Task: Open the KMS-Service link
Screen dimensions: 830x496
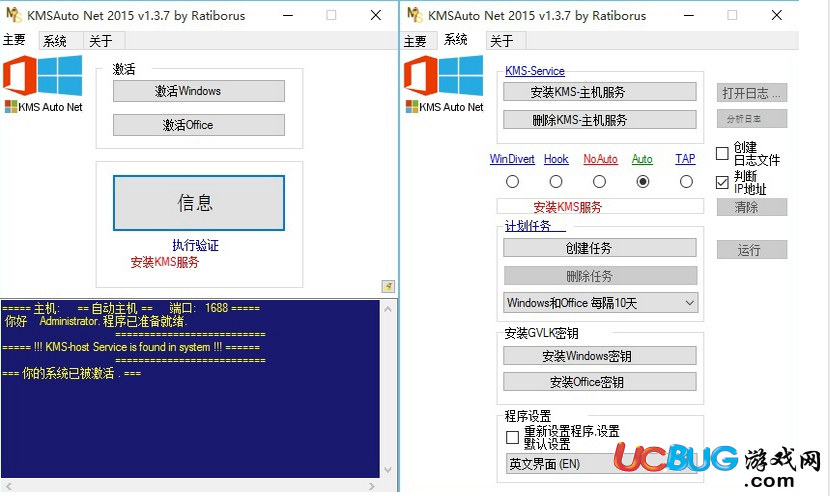Action: (x=535, y=71)
